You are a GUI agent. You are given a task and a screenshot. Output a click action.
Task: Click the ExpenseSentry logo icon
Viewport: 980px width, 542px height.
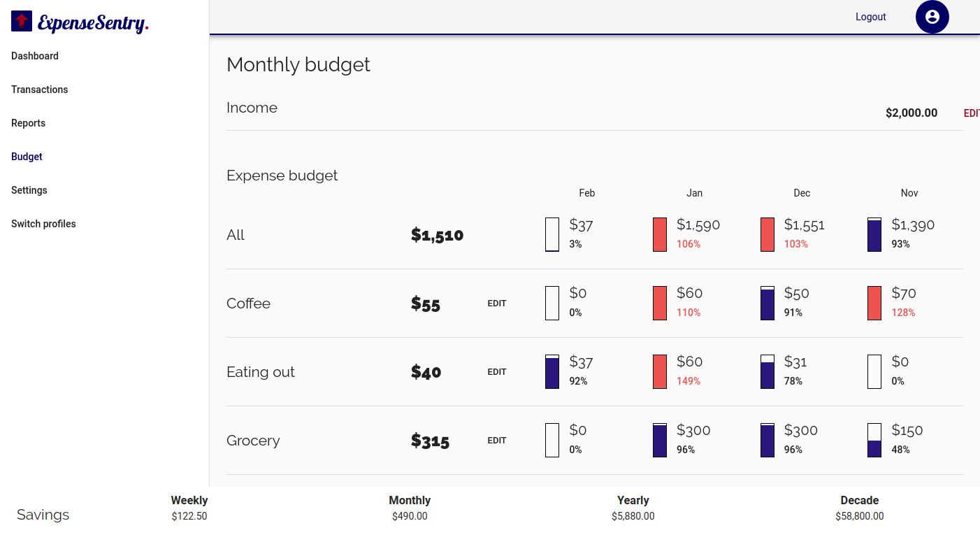click(x=22, y=22)
